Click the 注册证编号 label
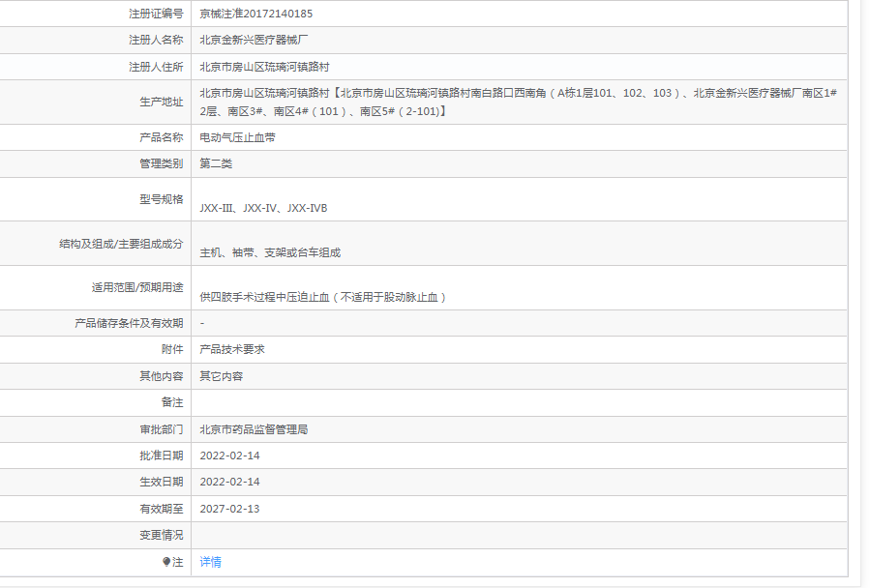This screenshot has height=588, width=870. pos(156,14)
